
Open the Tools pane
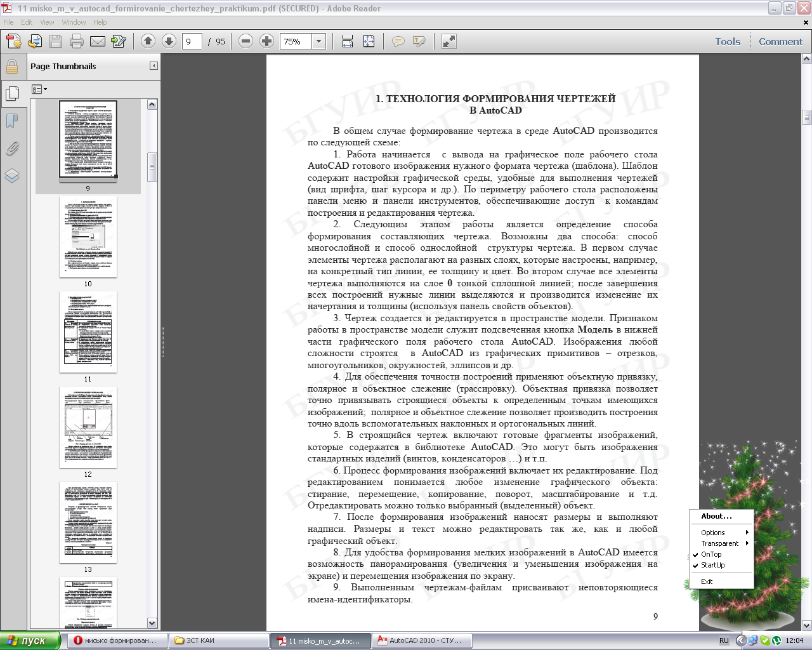[x=728, y=42]
